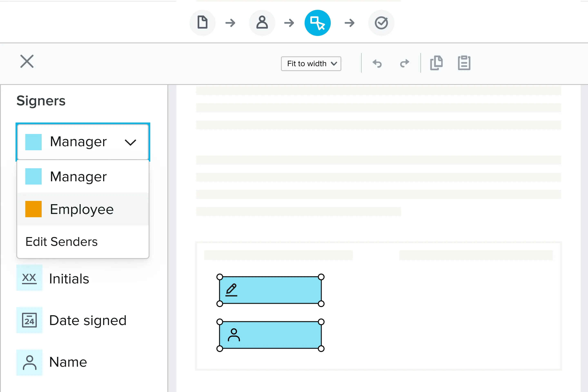
Task: Select the Date signed field from the sidebar
Action: 88,320
